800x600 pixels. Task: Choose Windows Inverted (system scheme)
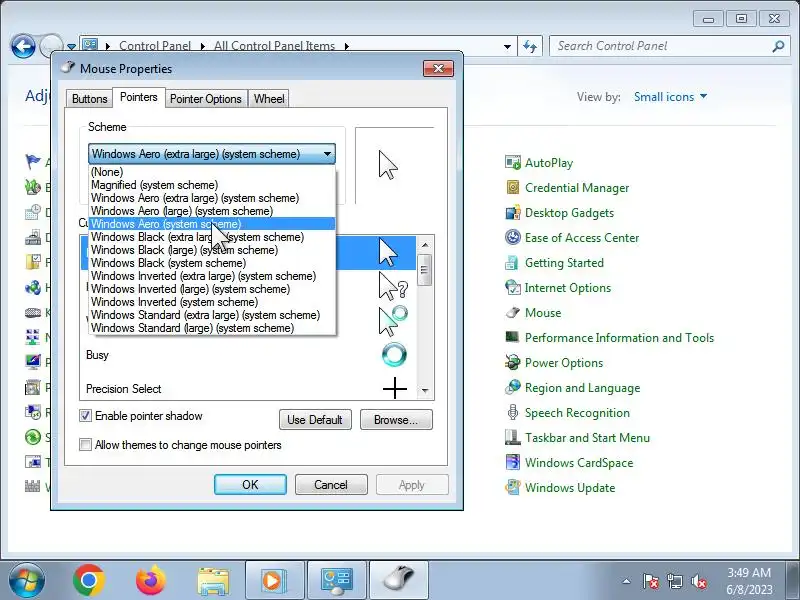212,302
